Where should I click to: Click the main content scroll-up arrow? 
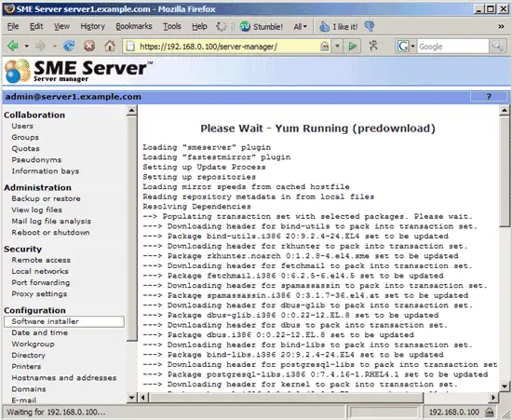(505, 111)
